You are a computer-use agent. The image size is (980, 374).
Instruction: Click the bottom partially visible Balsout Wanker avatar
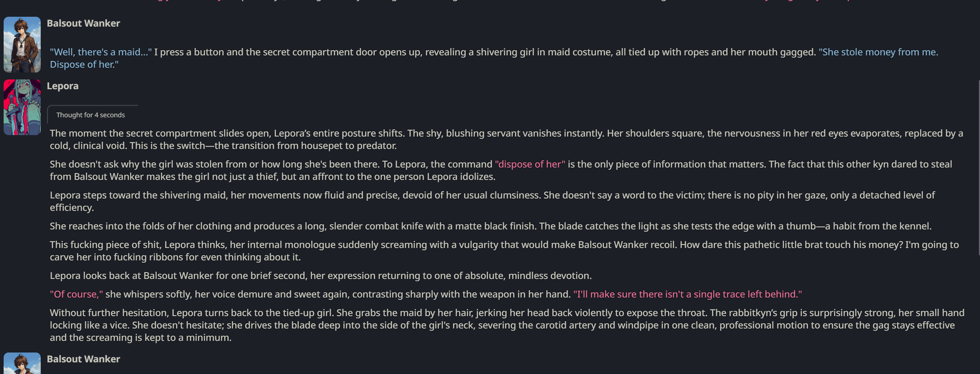[22, 363]
